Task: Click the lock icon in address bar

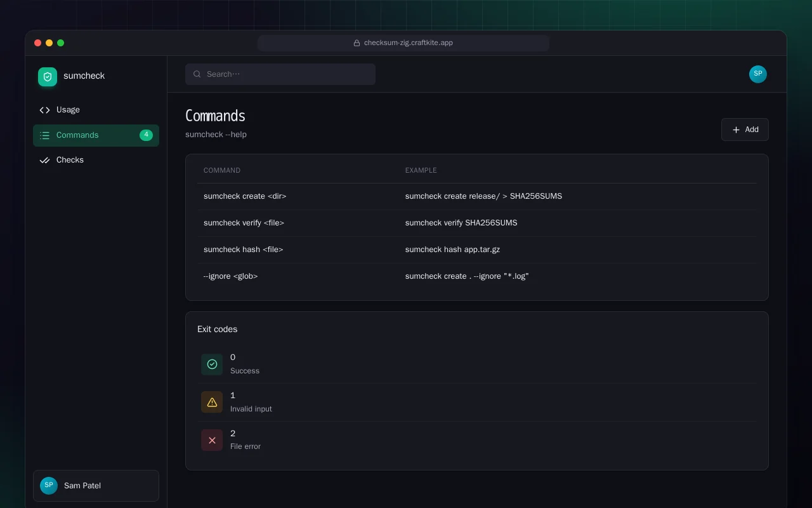Action: [357, 43]
